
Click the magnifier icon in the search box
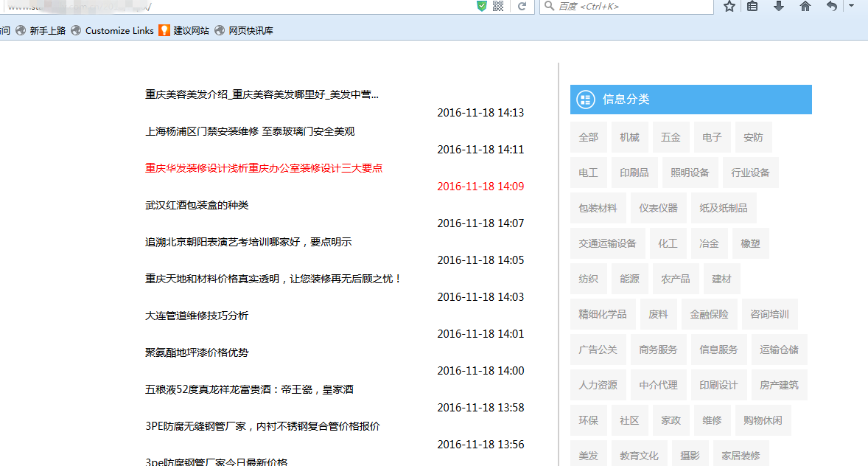coord(550,7)
